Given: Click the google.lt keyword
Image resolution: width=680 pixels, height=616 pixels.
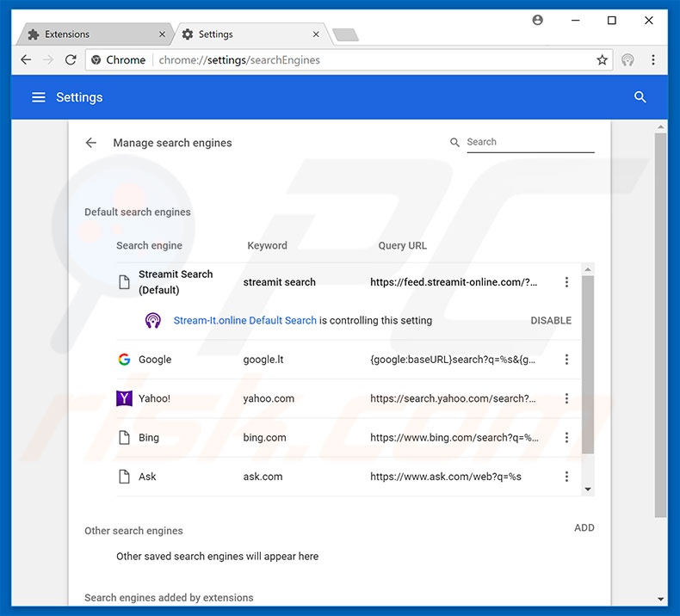Looking at the screenshot, I should 263,360.
